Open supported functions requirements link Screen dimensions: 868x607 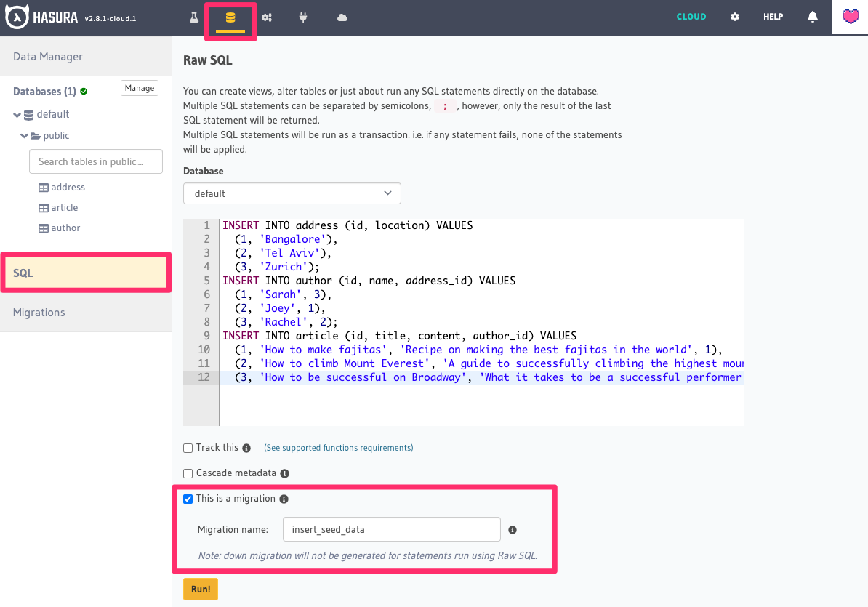tap(338, 448)
